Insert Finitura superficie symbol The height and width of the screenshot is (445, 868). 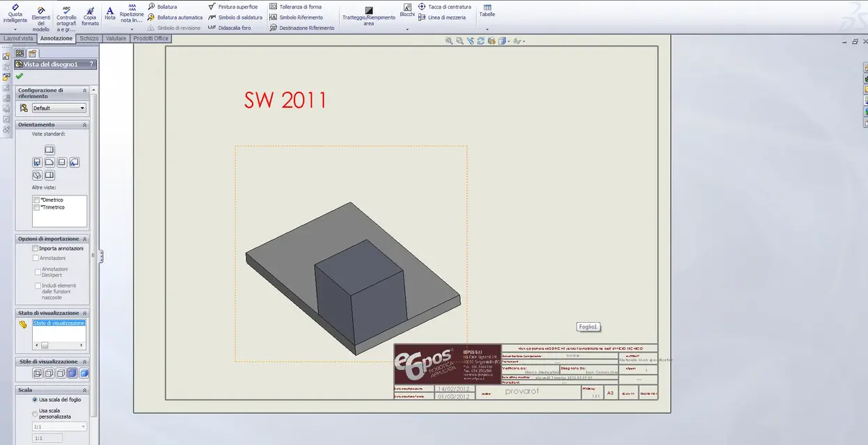point(233,7)
